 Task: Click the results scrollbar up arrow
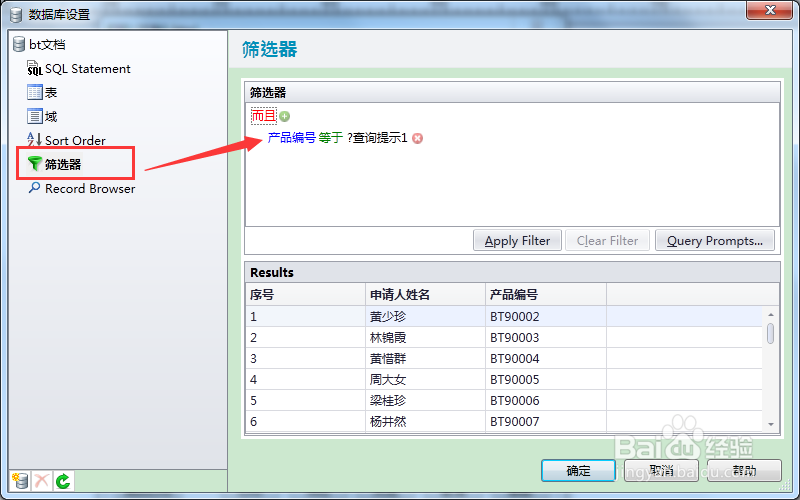[770, 314]
